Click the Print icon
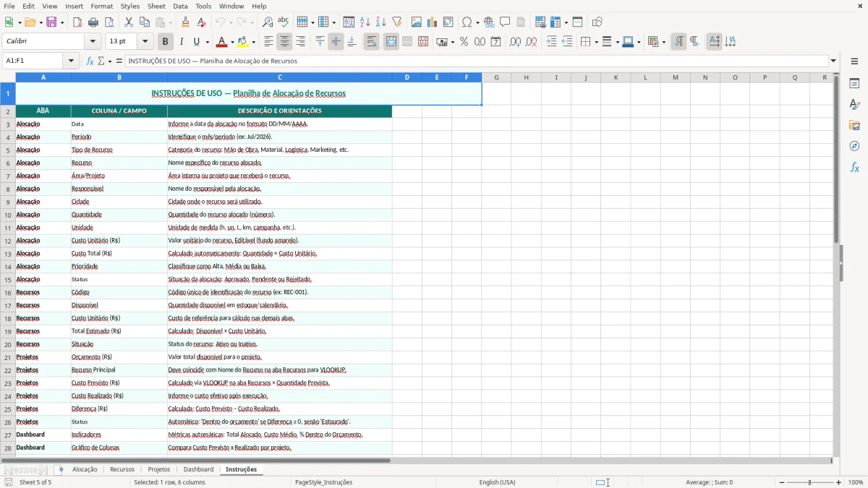Image resolution: width=868 pixels, height=488 pixels. pyautogui.click(x=93, y=22)
